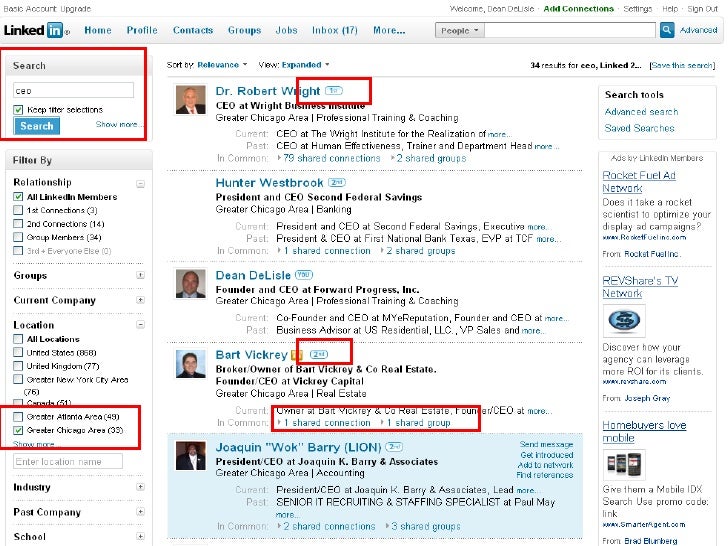
Task: Check Greater New York City Area location
Action: [18, 379]
